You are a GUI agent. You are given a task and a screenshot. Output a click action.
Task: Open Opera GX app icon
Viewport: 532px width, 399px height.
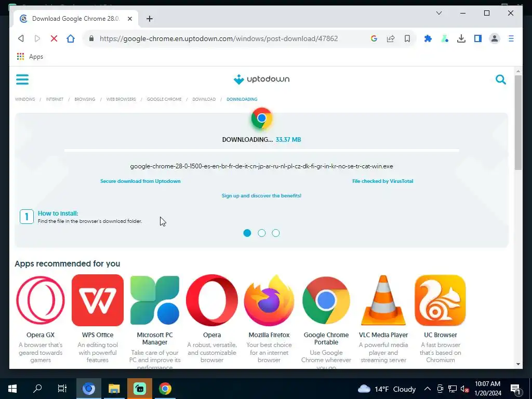[x=41, y=300]
